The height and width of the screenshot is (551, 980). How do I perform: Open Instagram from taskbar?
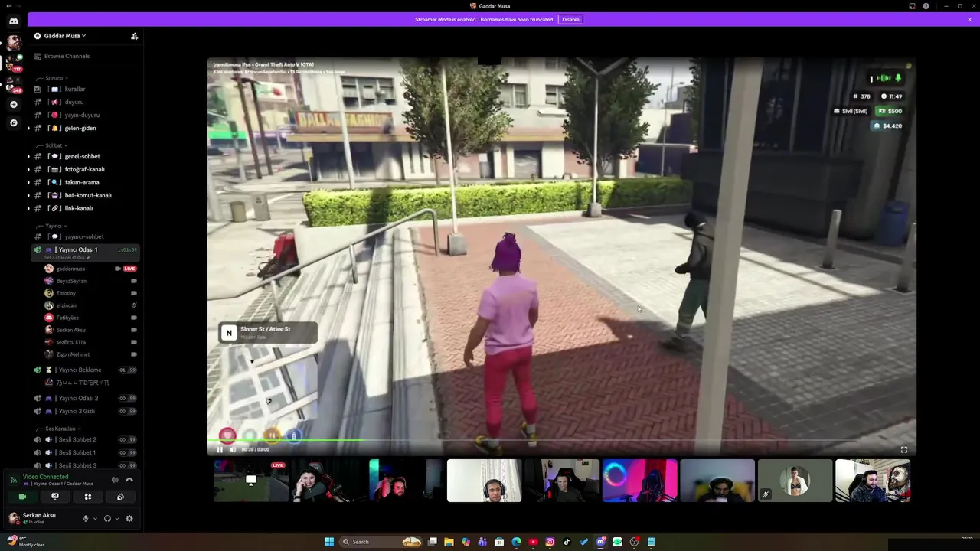[550, 542]
